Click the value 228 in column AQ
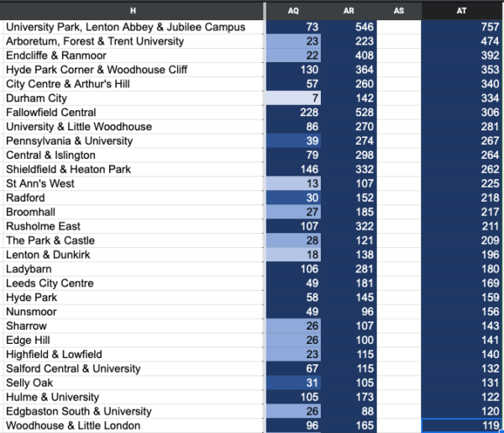The height and width of the screenshot is (433, 504). (293, 113)
